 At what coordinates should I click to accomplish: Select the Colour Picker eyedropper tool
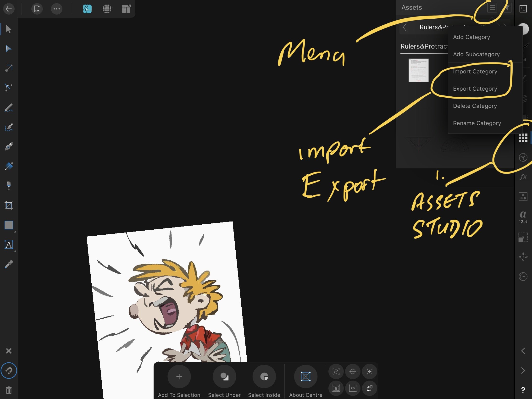click(x=9, y=264)
